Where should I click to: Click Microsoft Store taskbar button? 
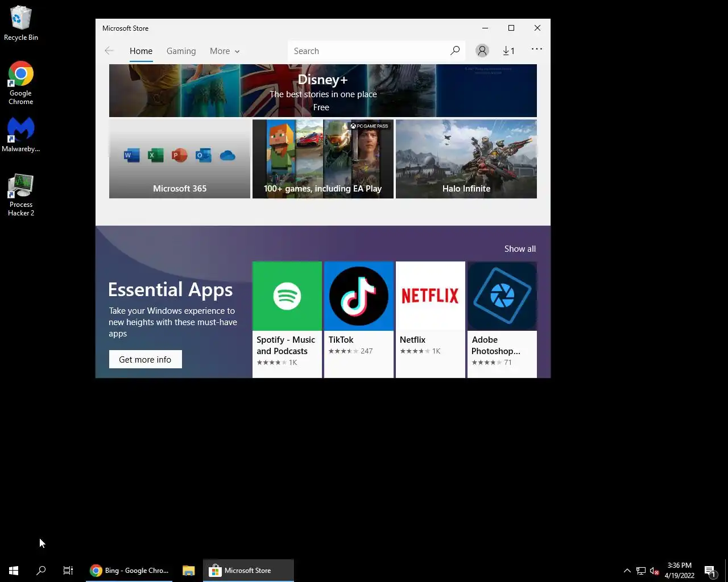pyautogui.click(x=249, y=571)
